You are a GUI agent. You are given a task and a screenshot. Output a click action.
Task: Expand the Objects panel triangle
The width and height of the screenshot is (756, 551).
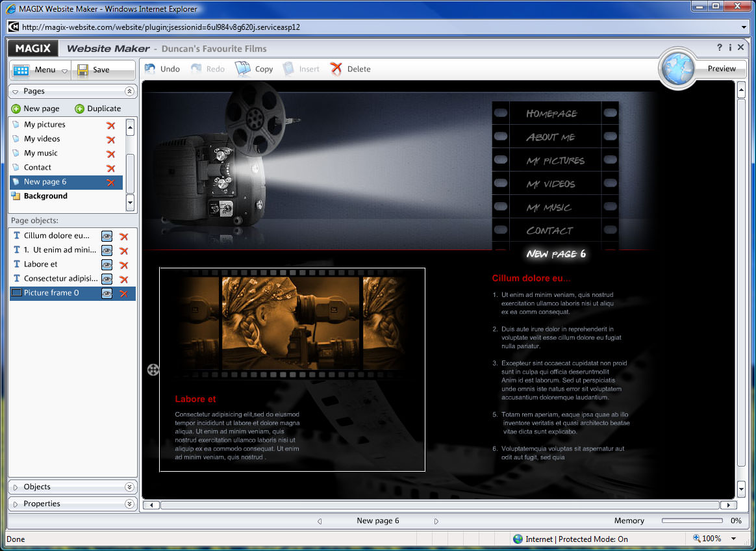(x=16, y=487)
